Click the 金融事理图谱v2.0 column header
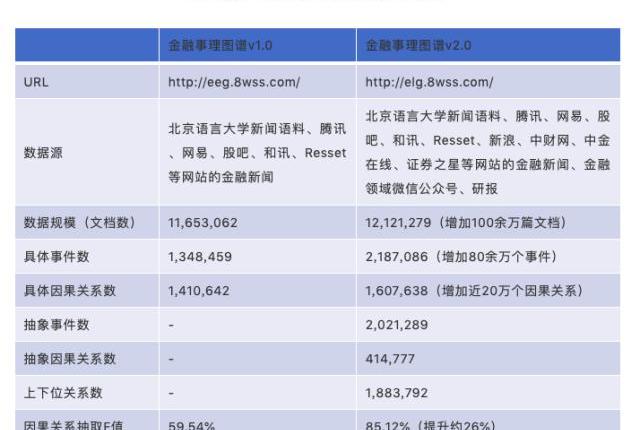640x430 pixels. tap(418, 45)
